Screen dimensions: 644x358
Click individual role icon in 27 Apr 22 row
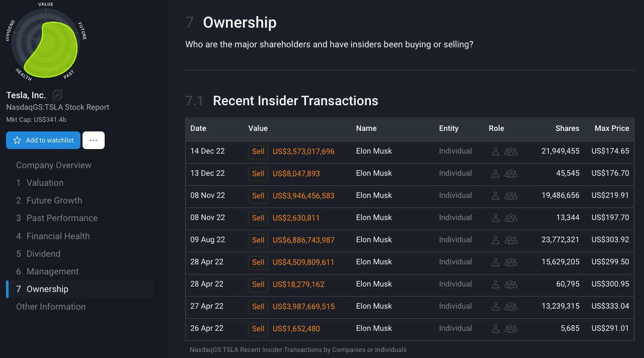coord(496,306)
